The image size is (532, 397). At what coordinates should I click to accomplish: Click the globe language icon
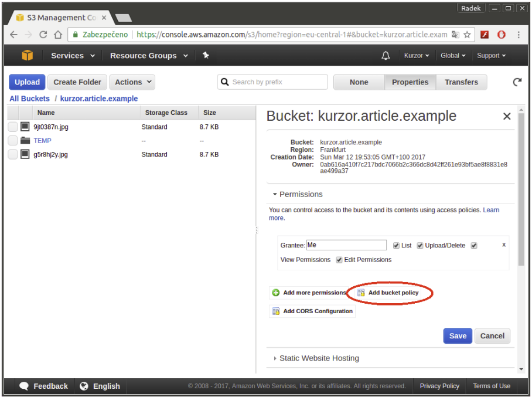pyautogui.click(x=84, y=386)
